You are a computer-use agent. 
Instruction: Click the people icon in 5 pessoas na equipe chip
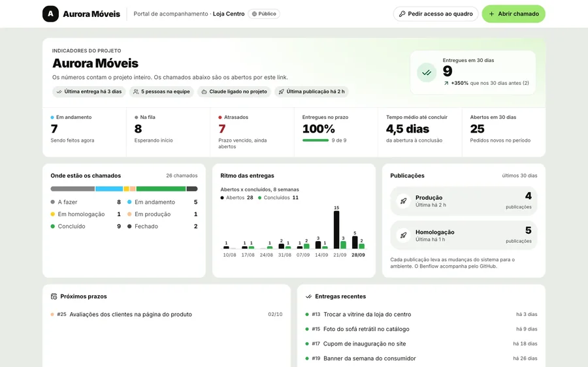136,91
